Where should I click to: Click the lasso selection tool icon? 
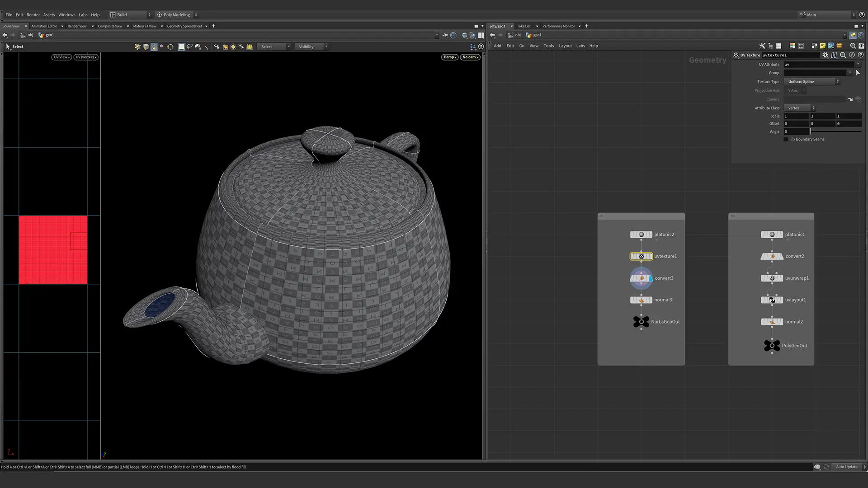pyautogui.click(x=189, y=47)
